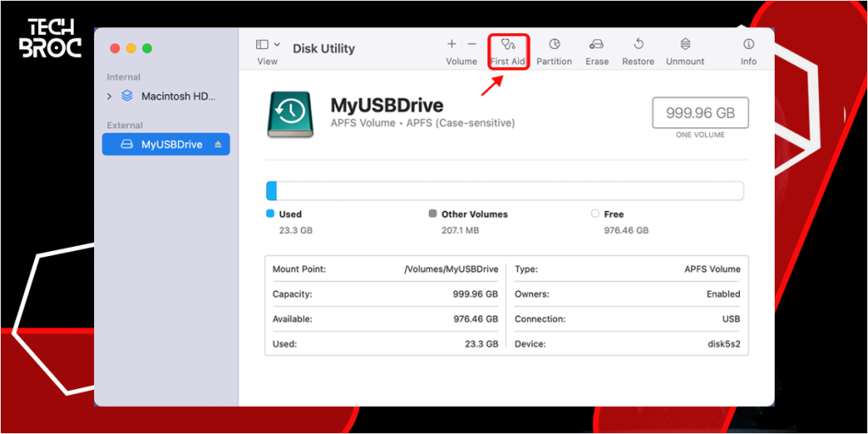Eject MyUSBDrive using eject icon
Screen dimensions: 868x434
point(218,144)
